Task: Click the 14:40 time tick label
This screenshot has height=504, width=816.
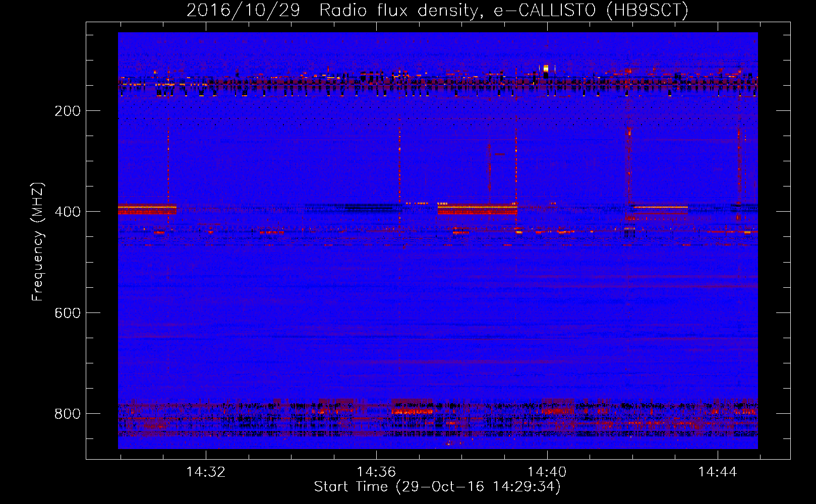Action: click(x=547, y=472)
